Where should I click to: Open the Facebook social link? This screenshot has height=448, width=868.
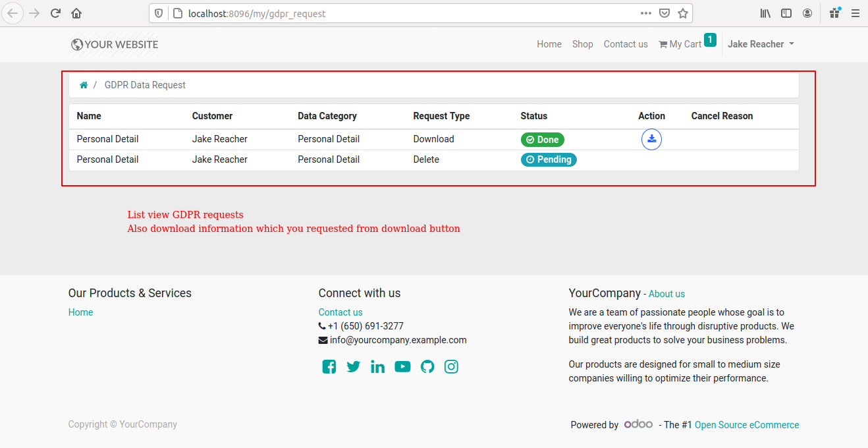329,367
